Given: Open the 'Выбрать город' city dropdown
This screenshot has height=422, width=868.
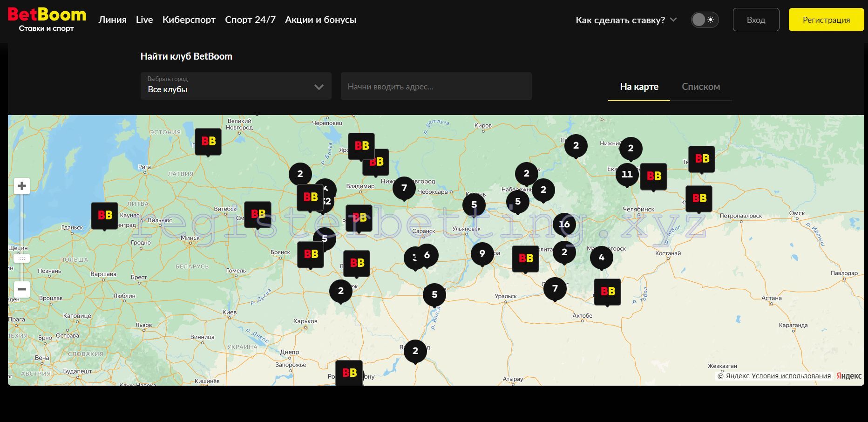Looking at the screenshot, I should tap(236, 86).
